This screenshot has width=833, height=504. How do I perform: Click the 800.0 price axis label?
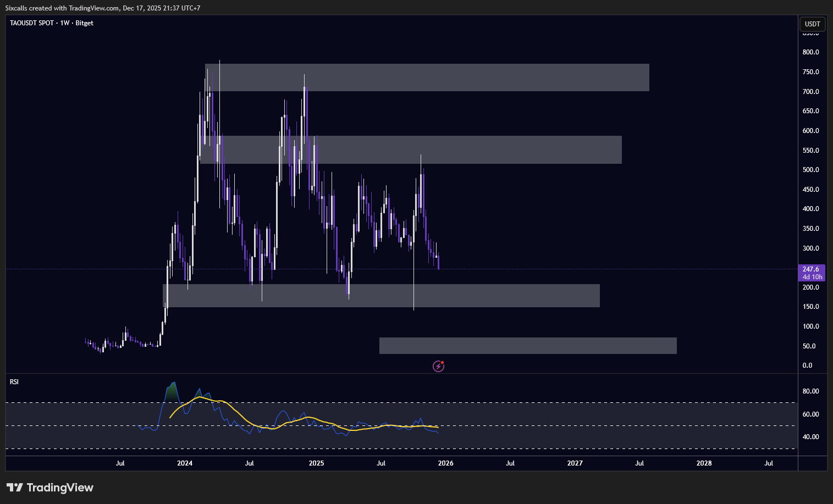click(810, 52)
